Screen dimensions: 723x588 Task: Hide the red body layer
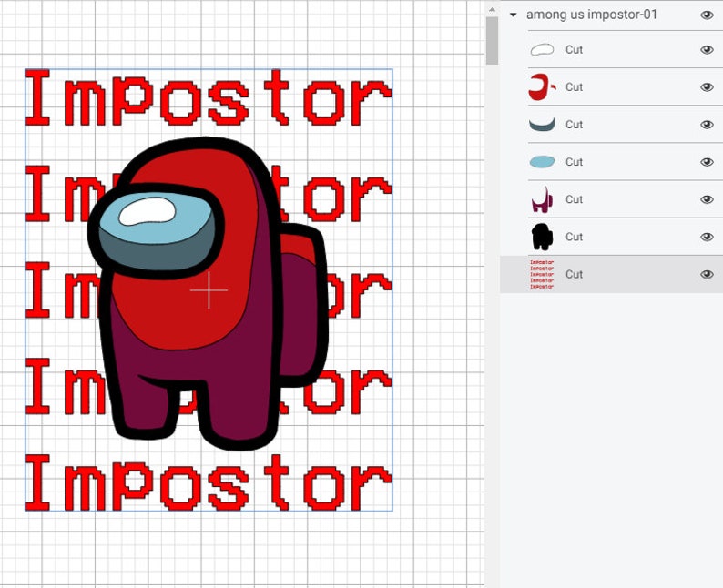click(x=707, y=87)
